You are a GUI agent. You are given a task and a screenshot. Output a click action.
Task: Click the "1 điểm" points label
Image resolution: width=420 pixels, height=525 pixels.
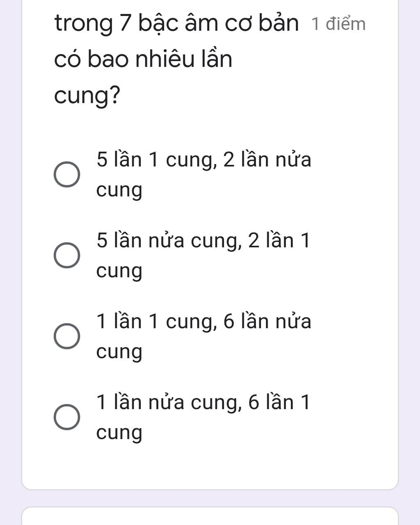click(338, 24)
